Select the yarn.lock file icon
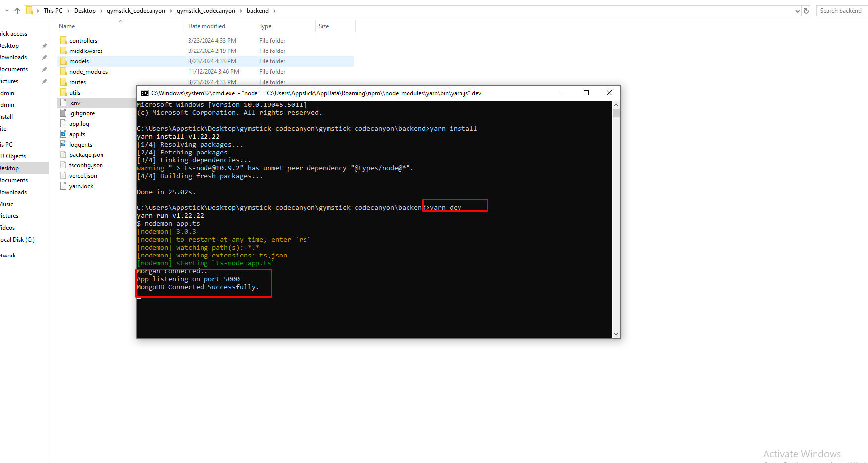 pos(63,186)
